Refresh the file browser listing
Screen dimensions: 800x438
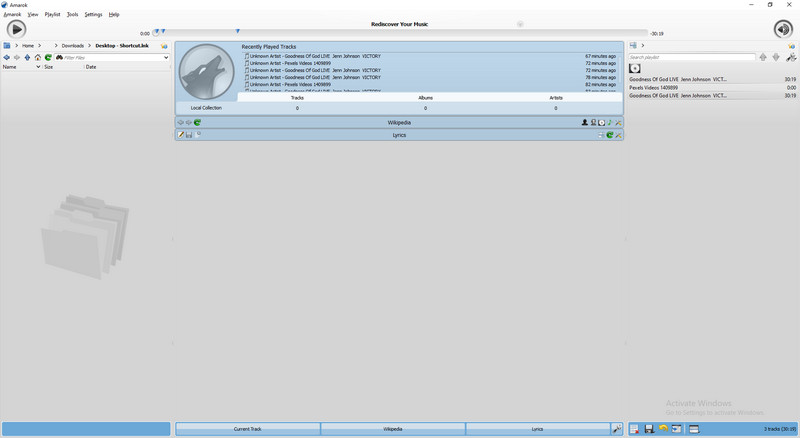click(48, 58)
